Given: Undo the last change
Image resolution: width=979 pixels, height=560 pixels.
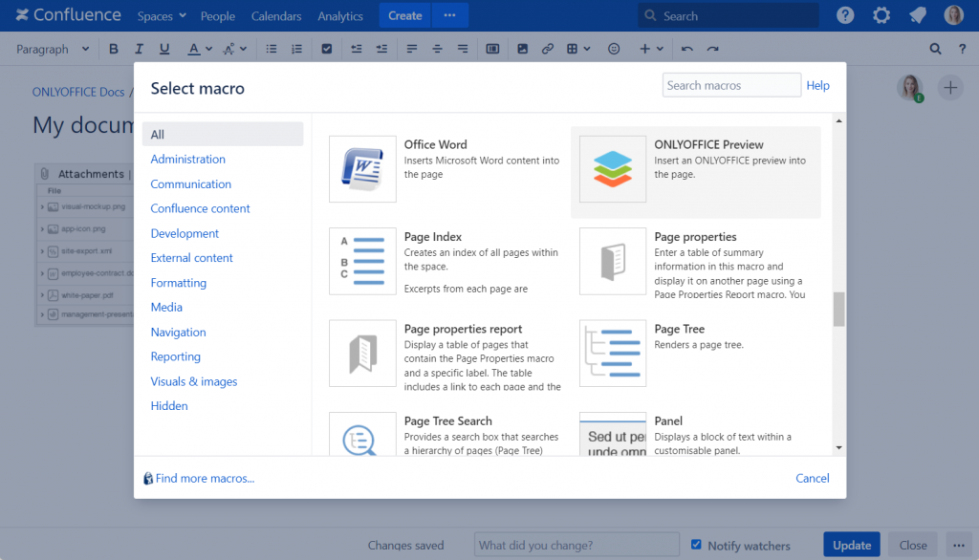Looking at the screenshot, I should click(x=686, y=48).
